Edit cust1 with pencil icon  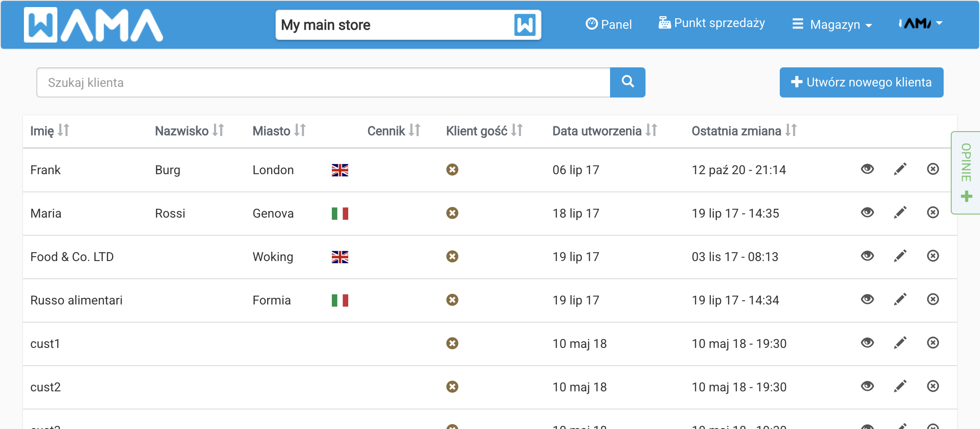(x=900, y=343)
